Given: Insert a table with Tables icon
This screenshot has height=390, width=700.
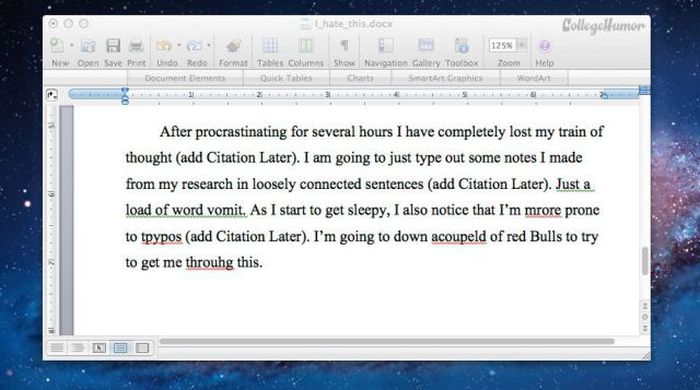Looking at the screenshot, I should [270, 46].
